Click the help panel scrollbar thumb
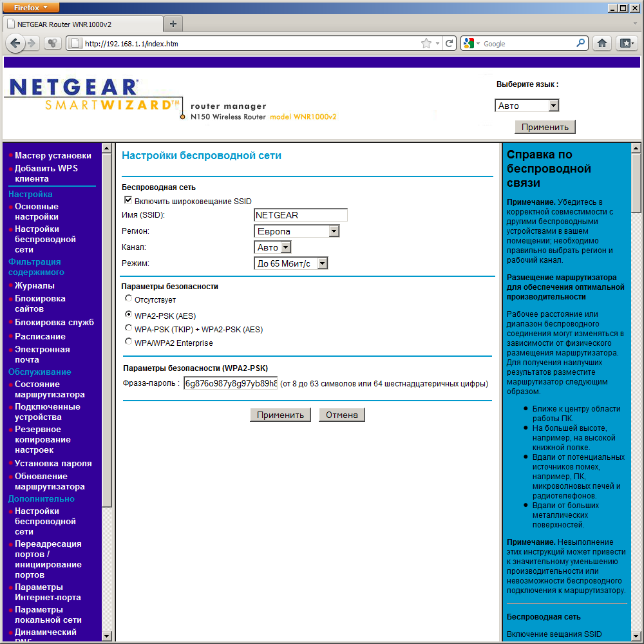 coord(636,184)
